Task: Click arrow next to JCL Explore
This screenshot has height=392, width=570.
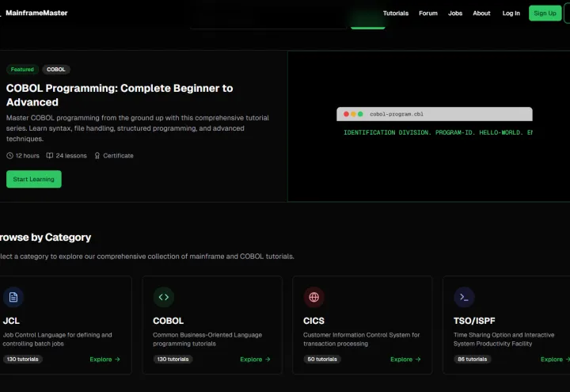Action: click(117, 360)
